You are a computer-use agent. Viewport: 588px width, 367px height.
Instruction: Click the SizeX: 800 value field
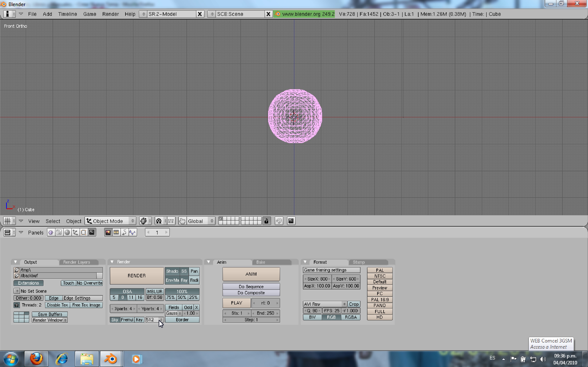click(317, 279)
